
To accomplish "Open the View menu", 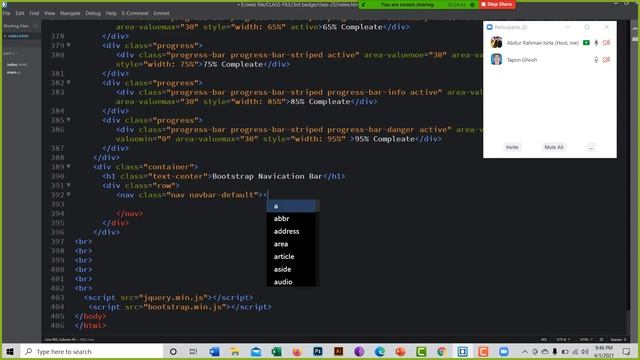I will coord(49,13).
